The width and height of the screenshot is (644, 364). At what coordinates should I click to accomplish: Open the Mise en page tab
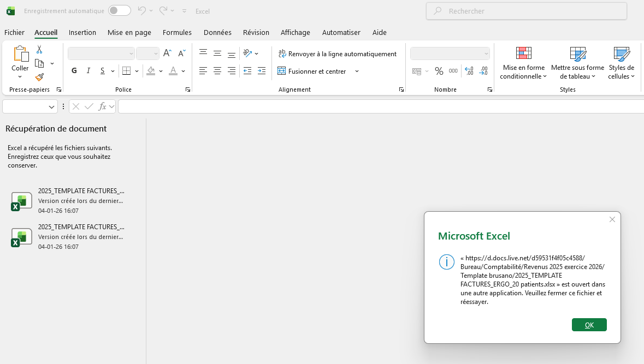(129, 32)
